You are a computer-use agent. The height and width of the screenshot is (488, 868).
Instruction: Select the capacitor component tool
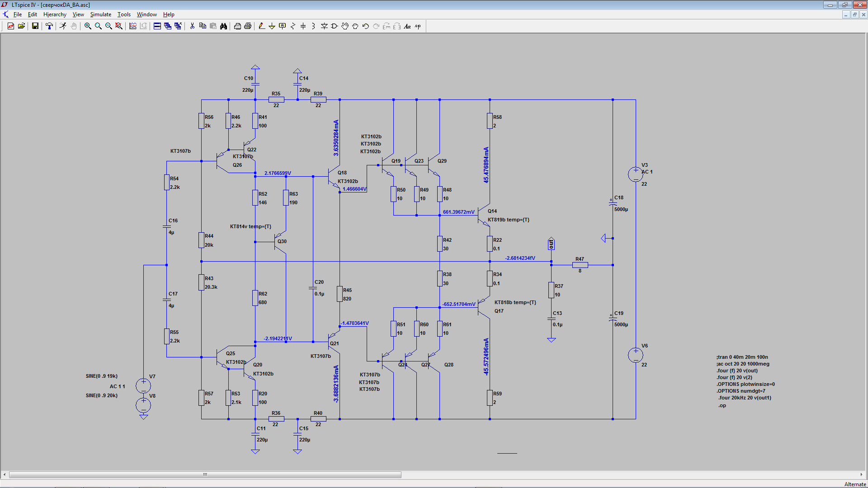pyautogui.click(x=303, y=26)
